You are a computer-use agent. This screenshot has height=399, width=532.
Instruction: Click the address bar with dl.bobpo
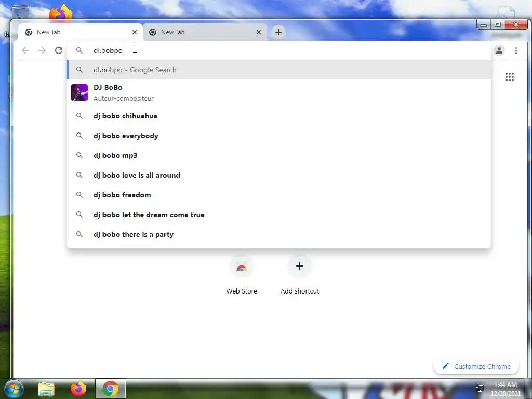(279, 50)
